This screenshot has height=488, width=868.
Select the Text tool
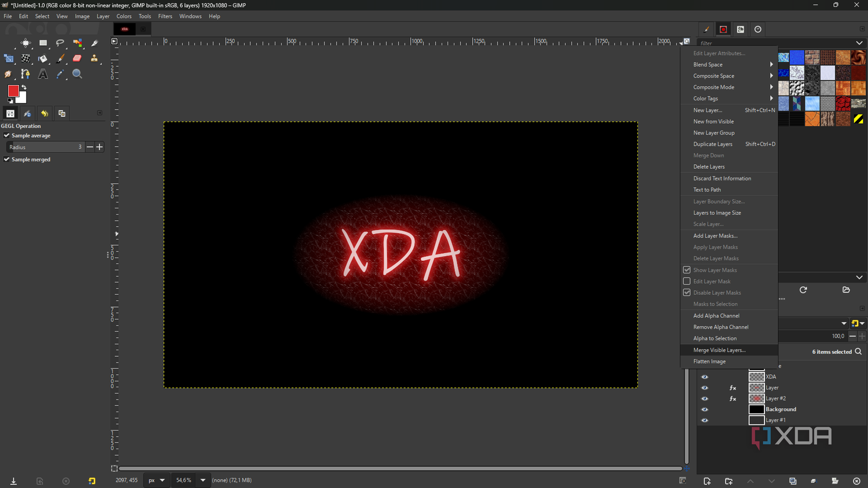point(43,74)
